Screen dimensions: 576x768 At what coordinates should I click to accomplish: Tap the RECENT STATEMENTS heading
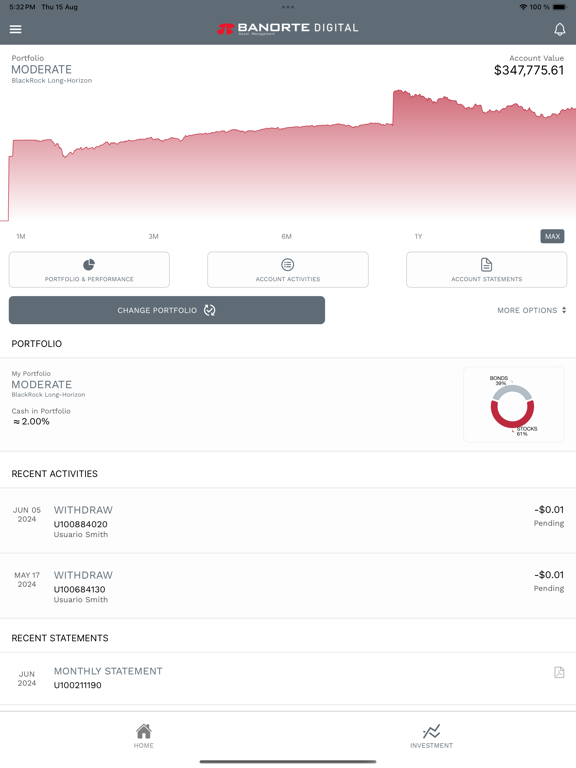(x=60, y=638)
